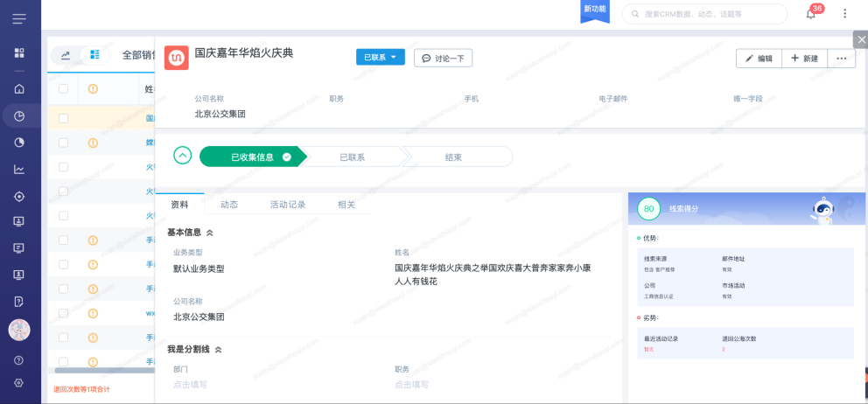Click the robot mascot in score panel
This screenshot has width=868, height=404.
(x=823, y=211)
